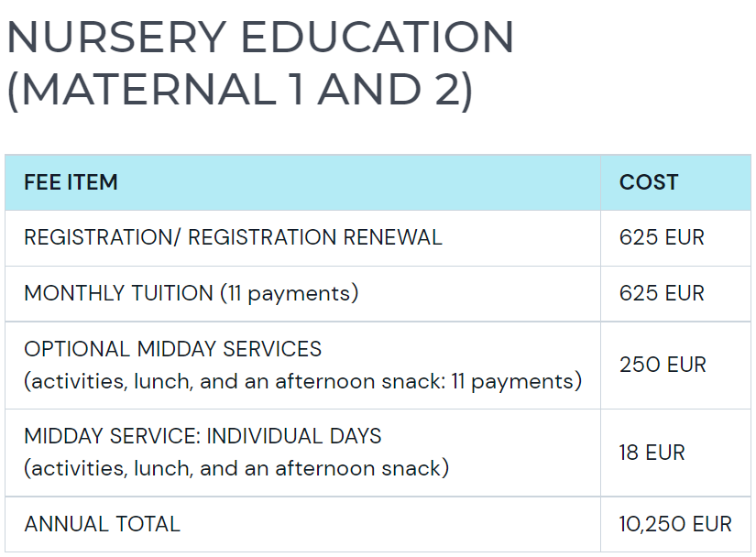Select the 10,250 EUR total amount

pos(675,524)
